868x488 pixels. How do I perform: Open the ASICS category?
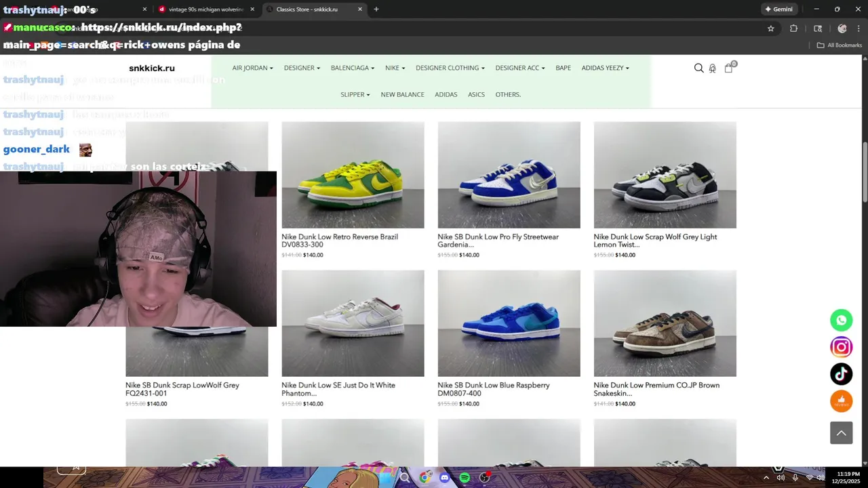coord(476,94)
